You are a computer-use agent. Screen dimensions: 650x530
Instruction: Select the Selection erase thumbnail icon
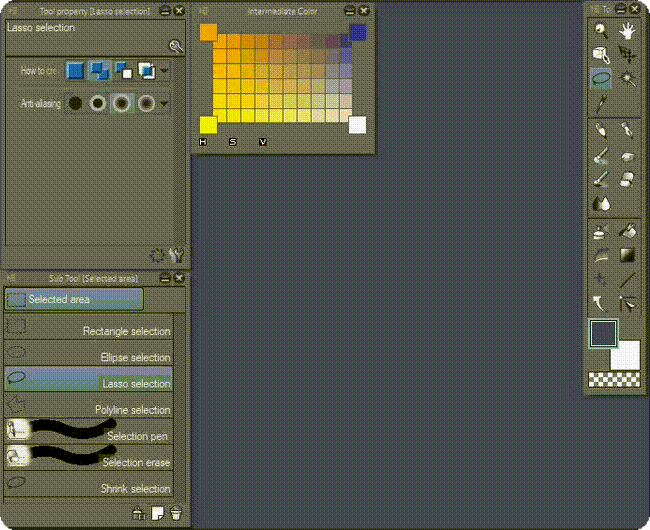click(18, 456)
